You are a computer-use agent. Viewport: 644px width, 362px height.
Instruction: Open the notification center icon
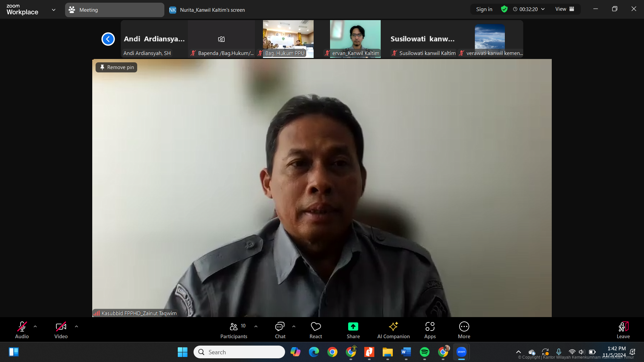633,352
